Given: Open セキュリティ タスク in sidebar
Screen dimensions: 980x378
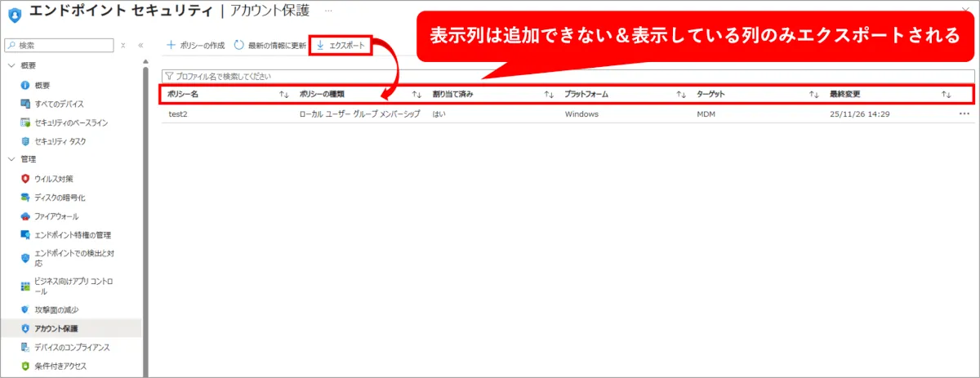Looking at the screenshot, I should 60,141.
